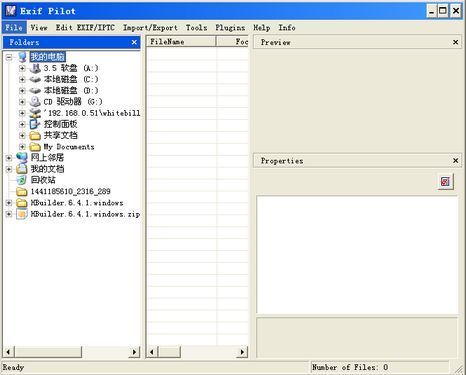Click the red icon button in Properties panel
466x375 pixels.
445,182
